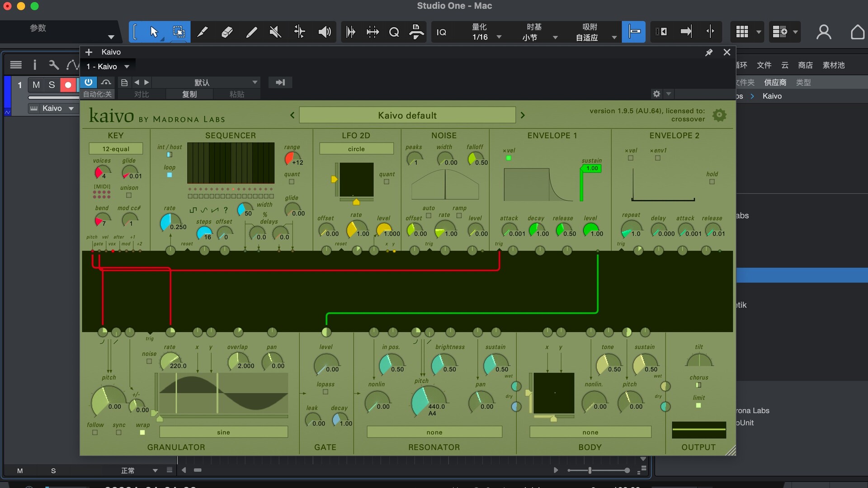Open the track list icon
The image size is (868, 488).
[x=16, y=65]
